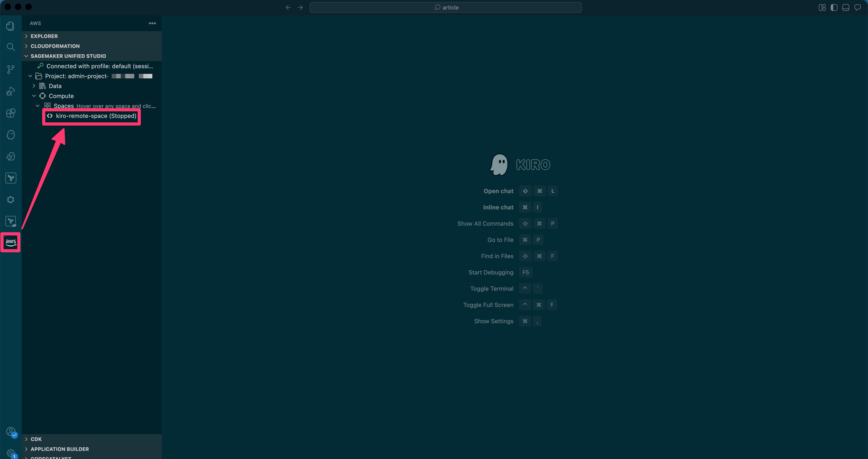Open the Customize Layout icon
The height and width of the screenshot is (459, 868).
(822, 7)
